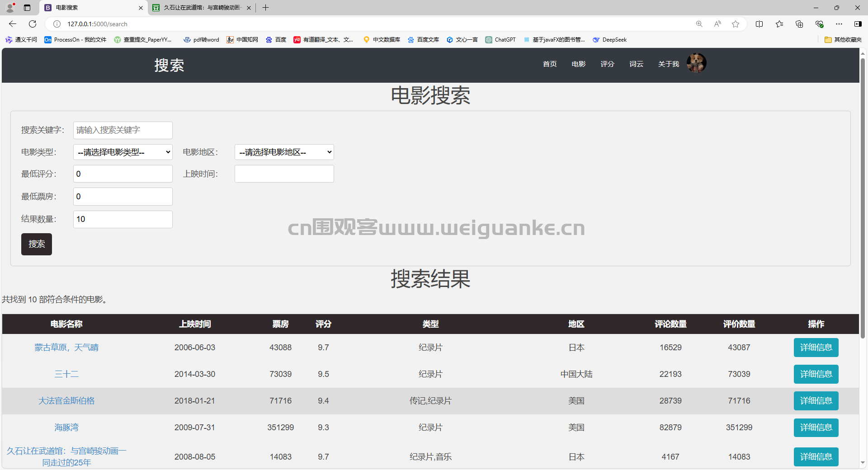Click the 搜索 site logo text
This screenshot has width=868, height=470.
point(169,65)
